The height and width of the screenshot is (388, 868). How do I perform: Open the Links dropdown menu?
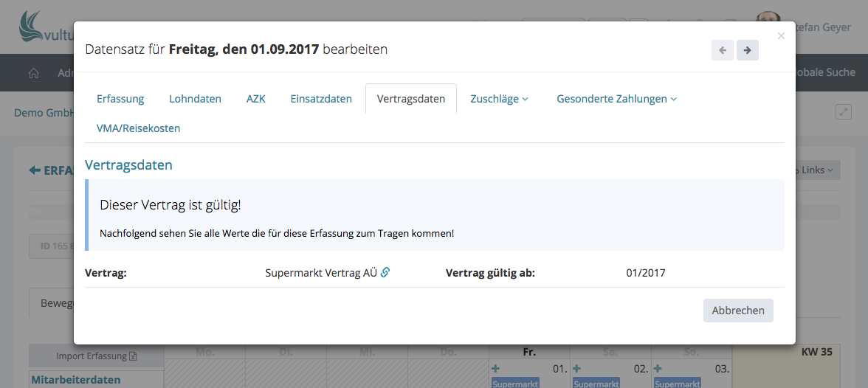[816, 170]
